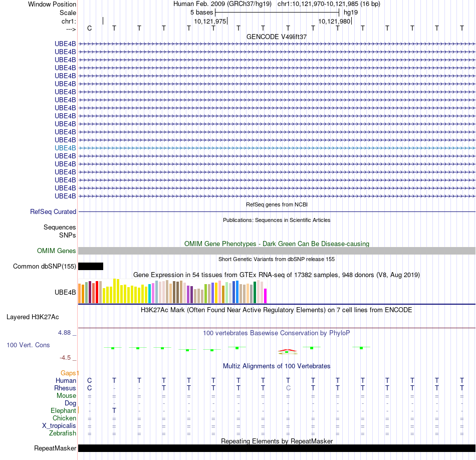Viewport: 476px width, 460px height.
Task: Open Multiz Alignments of 100 Vertebrates title
Action: click(x=277, y=366)
